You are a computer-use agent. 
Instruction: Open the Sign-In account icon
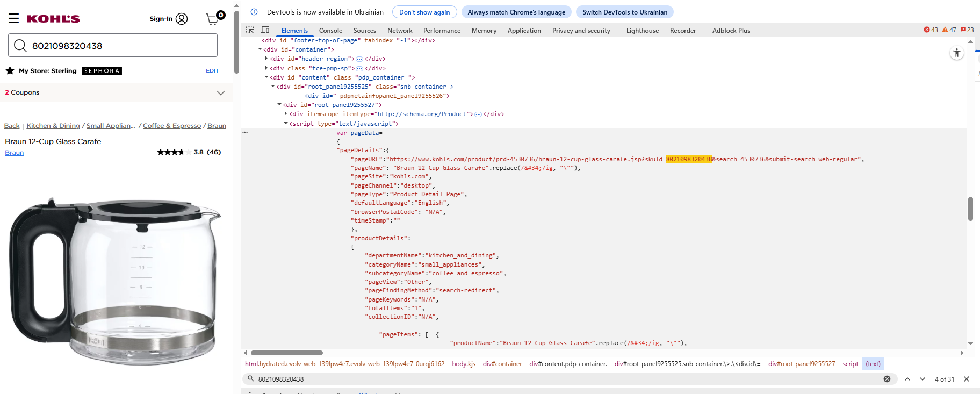tap(182, 19)
